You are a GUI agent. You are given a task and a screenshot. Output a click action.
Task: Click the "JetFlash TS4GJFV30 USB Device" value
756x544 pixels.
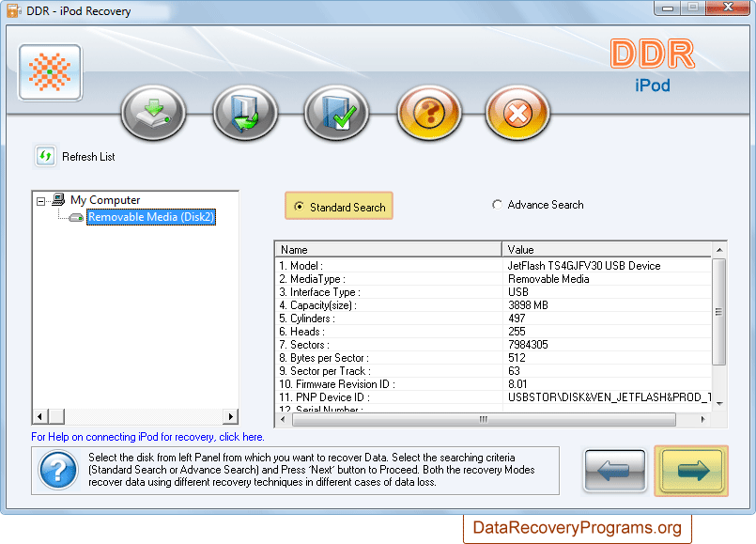(x=584, y=266)
